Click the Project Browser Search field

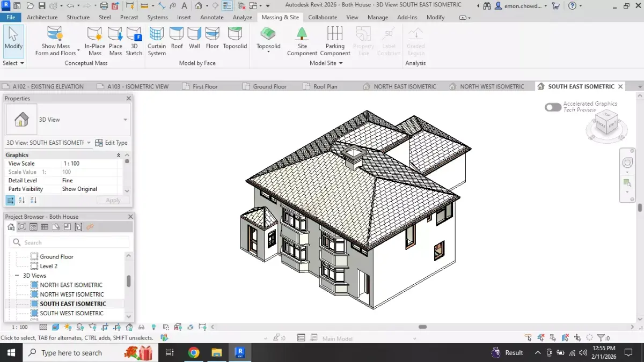tap(70, 242)
